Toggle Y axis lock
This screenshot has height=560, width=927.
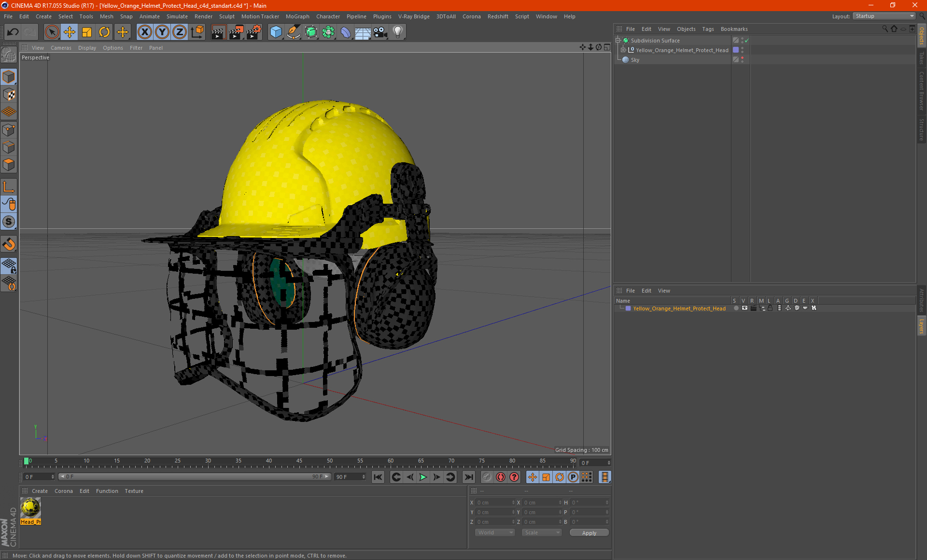click(x=162, y=32)
